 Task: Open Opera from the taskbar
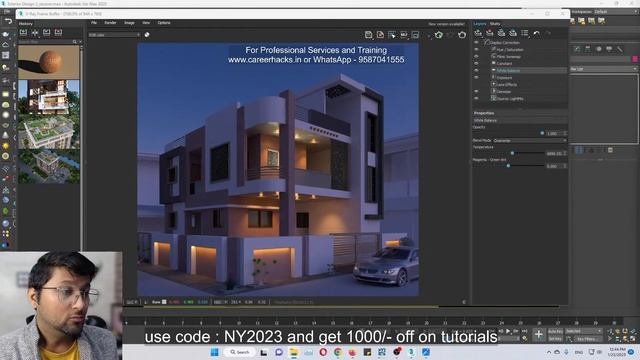point(323,352)
